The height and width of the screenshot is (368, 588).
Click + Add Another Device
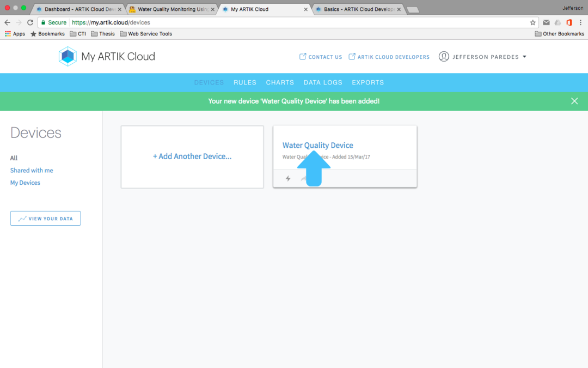pos(192,156)
